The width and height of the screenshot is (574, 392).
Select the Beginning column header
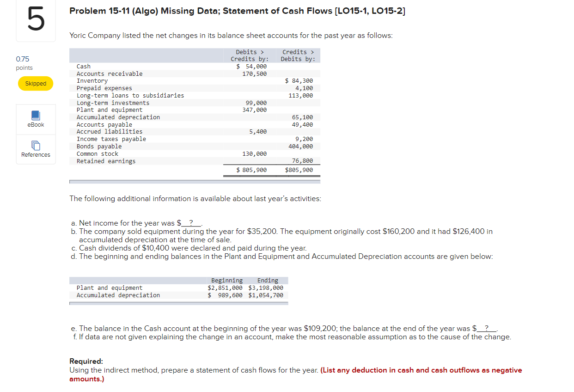[226, 280]
